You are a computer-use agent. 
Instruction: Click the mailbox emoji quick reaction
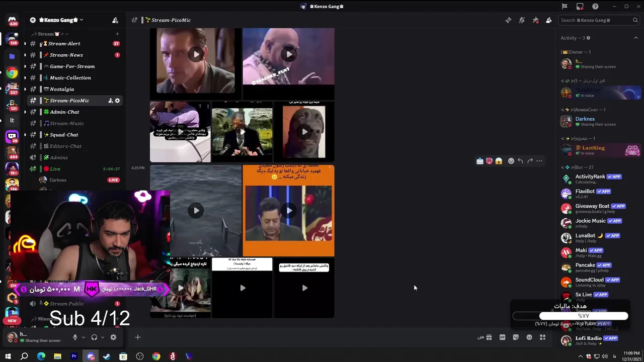(x=480, y=161)
